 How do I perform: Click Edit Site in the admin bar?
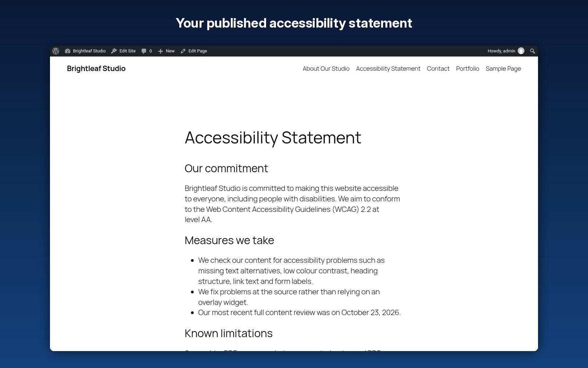(x=128, y=51)
